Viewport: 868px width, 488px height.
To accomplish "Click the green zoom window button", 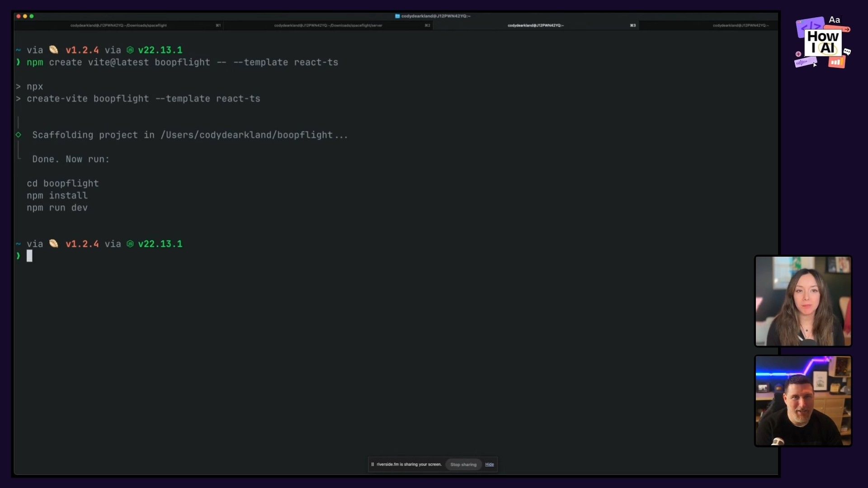I will (x=32, y=16).
